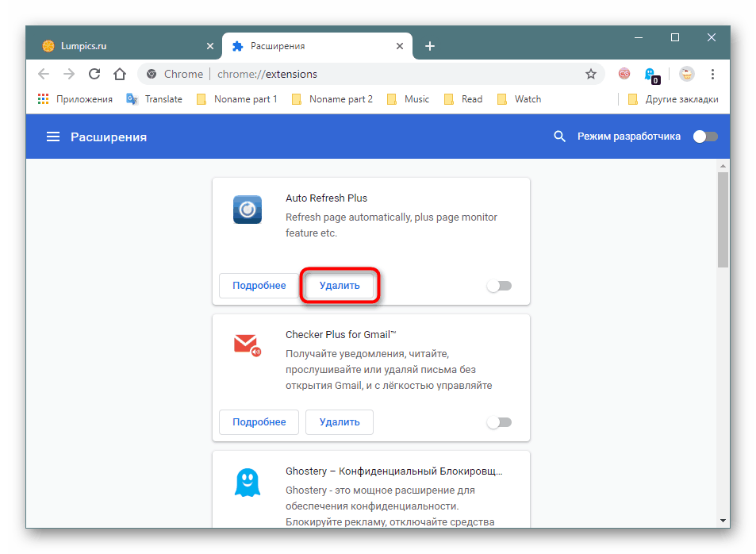Open Приложения apps shortcut
Screen dimensions: 756x554
(75, 99)
